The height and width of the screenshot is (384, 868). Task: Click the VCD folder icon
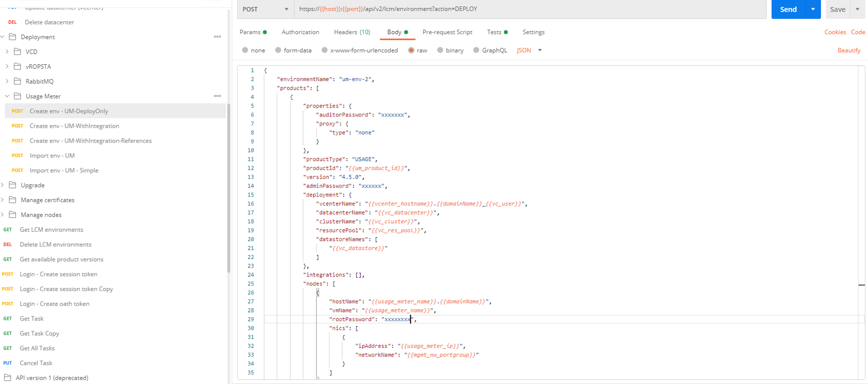click(x=17, y=52)
